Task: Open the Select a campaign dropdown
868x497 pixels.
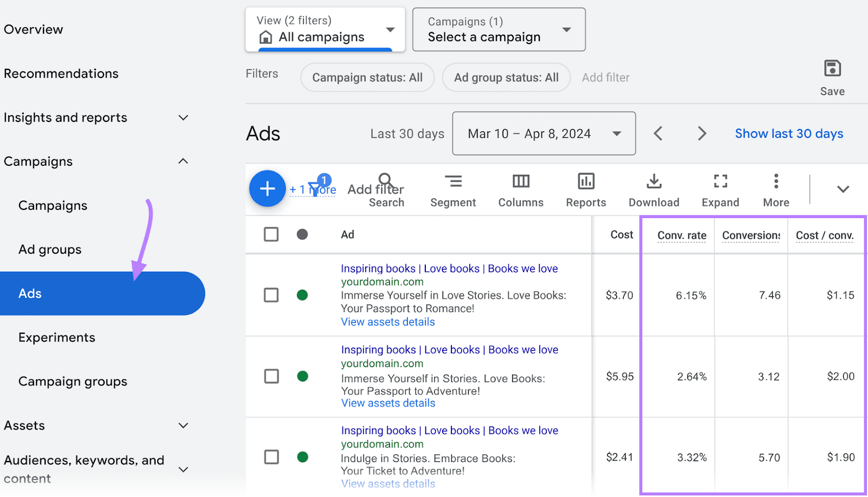Action: [x=499, y=30]
